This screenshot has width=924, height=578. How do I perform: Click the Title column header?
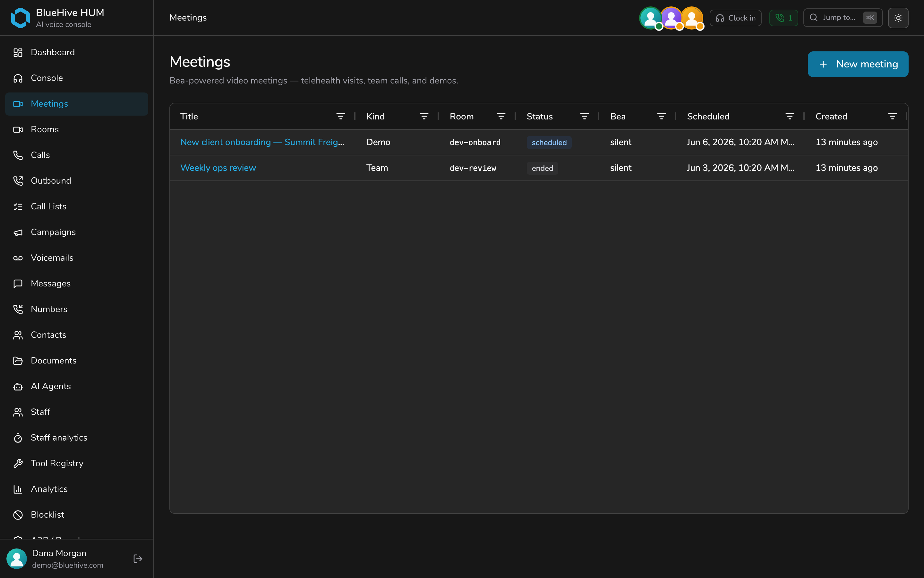(x=189, y=116)
